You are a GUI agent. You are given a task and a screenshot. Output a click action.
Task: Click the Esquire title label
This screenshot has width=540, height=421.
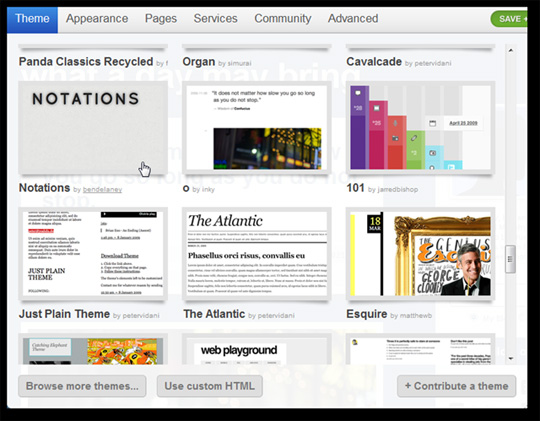[x=367, y=314]
